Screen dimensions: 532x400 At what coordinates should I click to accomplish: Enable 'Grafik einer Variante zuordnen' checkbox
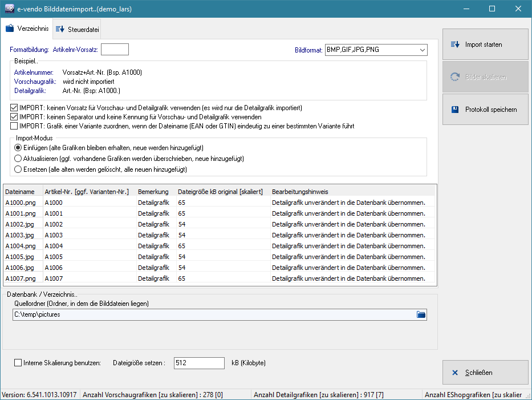coord(14,126)
